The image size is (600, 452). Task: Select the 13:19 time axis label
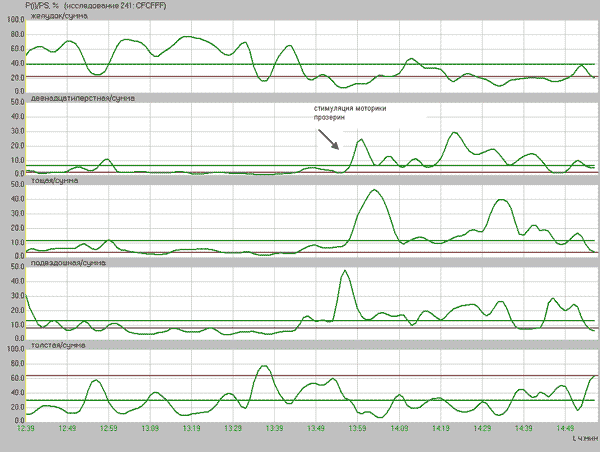[x=191, y=428]
